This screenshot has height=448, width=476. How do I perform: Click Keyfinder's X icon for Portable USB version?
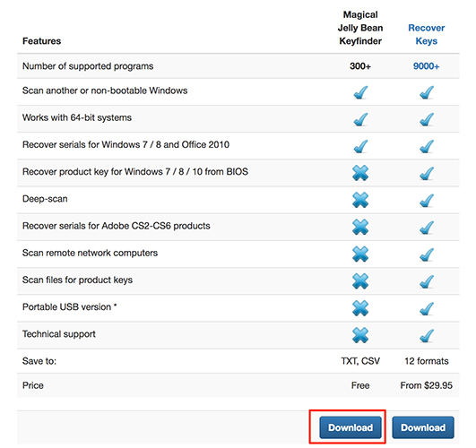pyautogui.click(x=360, y=308)
